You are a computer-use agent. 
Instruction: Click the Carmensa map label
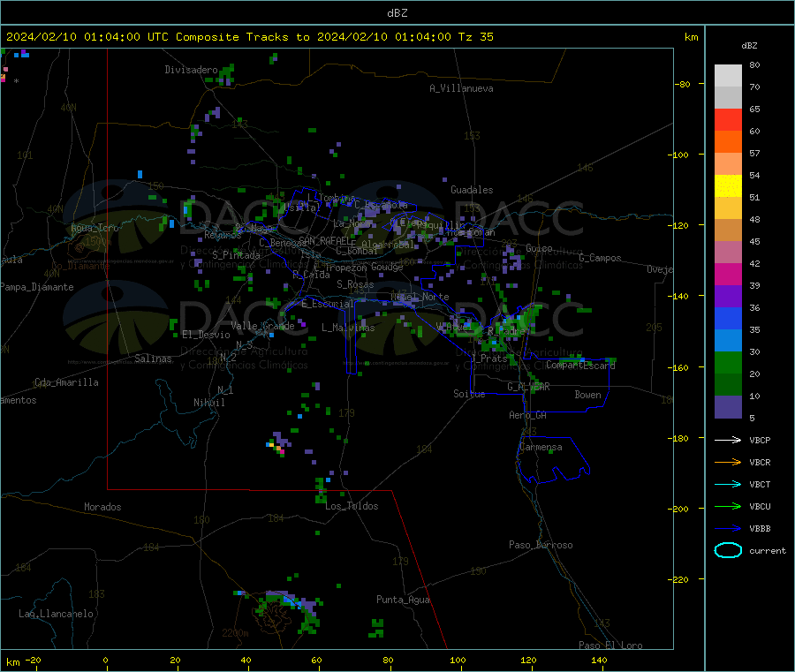click(x=541, y=448)
